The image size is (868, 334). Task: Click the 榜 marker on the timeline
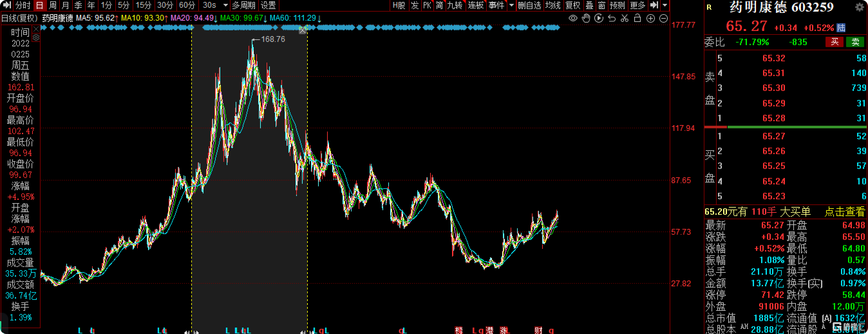click(x=458, y=330)
